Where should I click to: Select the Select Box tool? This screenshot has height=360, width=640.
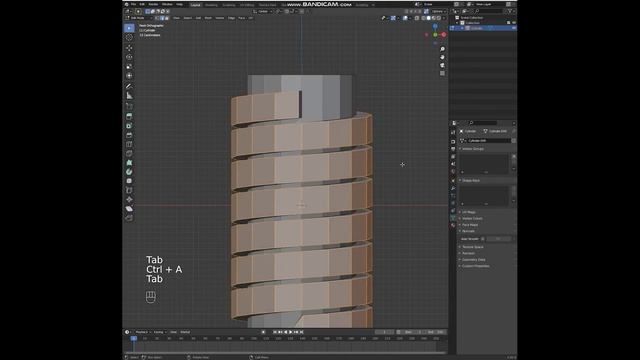tap(129, 28)
